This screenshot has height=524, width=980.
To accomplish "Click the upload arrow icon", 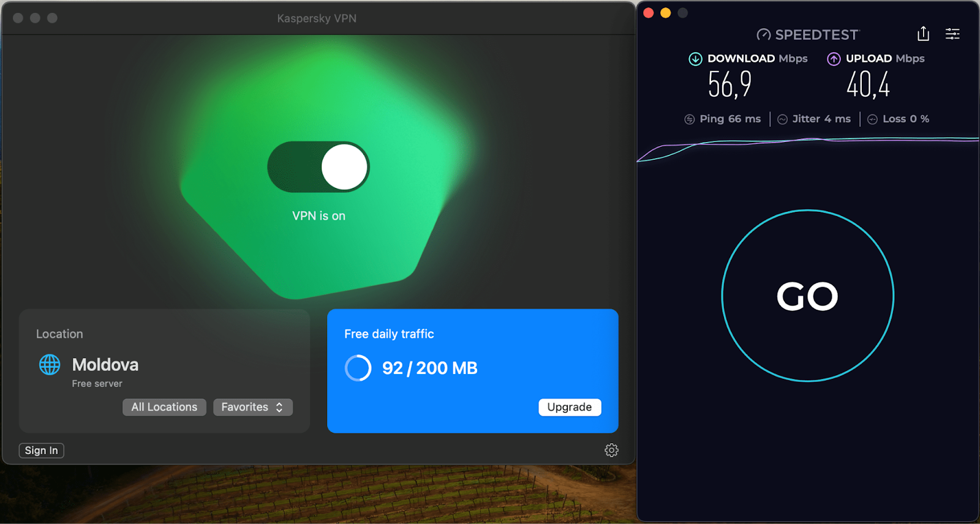I will pyautogui.click(x=834, y=59).
